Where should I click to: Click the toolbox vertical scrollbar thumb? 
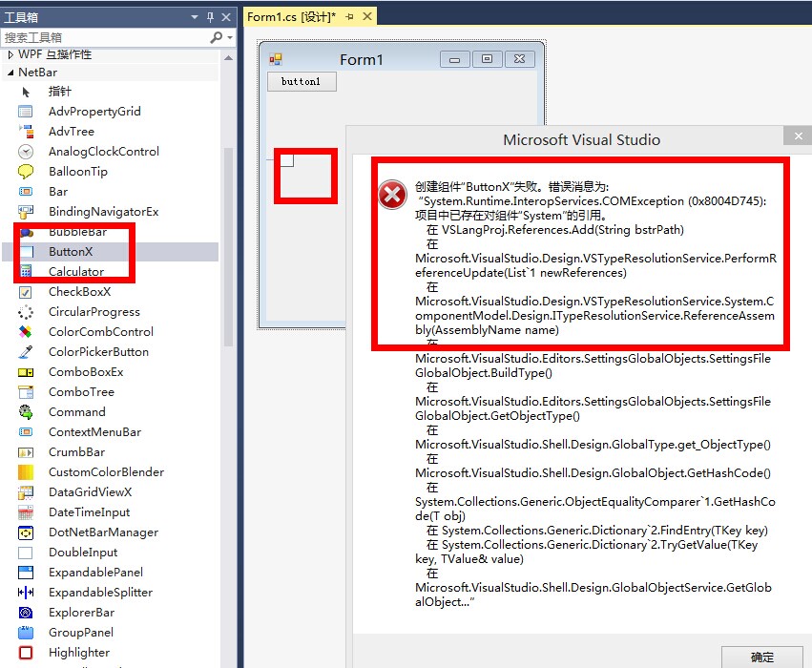(228, 246)
